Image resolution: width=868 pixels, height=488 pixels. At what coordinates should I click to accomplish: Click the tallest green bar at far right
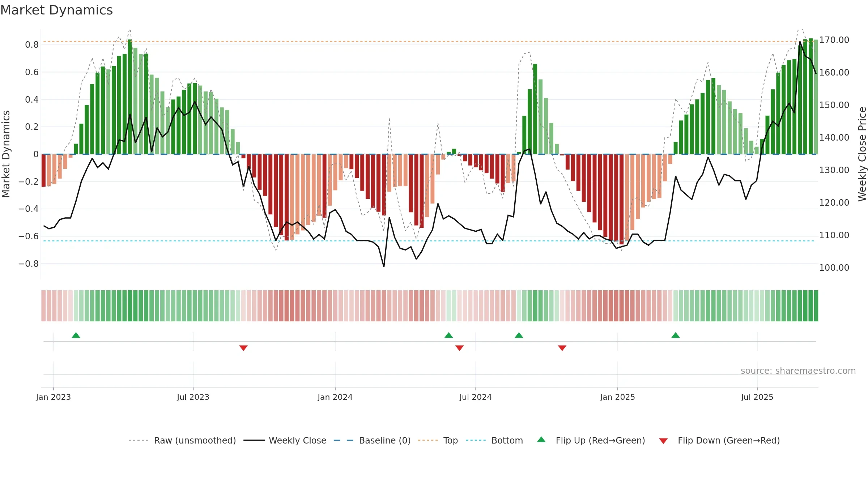coord(810,96)
